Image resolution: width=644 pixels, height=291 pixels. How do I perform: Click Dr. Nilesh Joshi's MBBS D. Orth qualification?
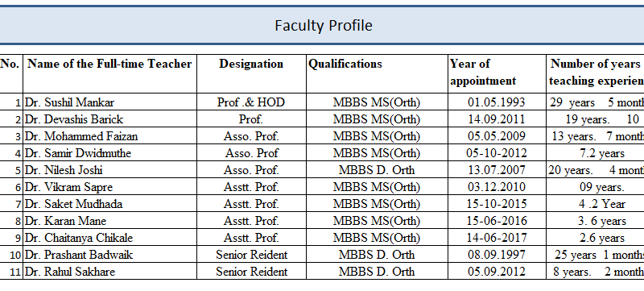click(377, 170)
